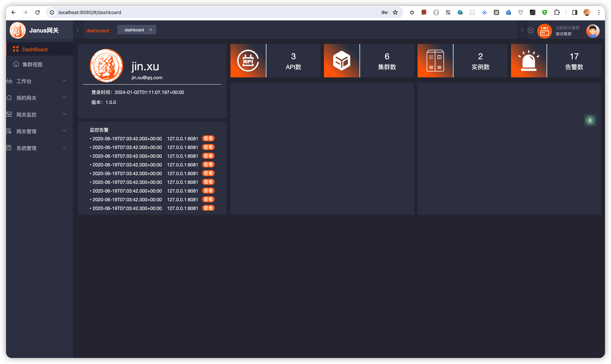Click the Janus gateway logo
The image size is (611, 364).
[x=18, y=30]
